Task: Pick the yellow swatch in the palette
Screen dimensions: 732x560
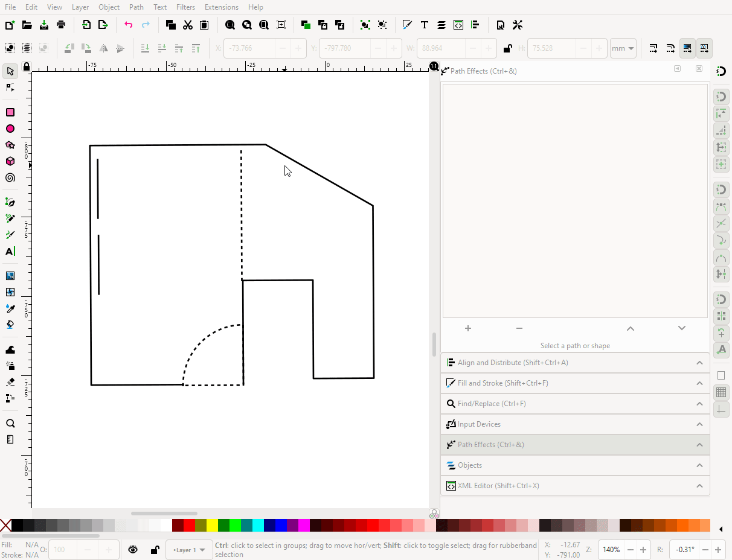Action: tap(212, 526)
